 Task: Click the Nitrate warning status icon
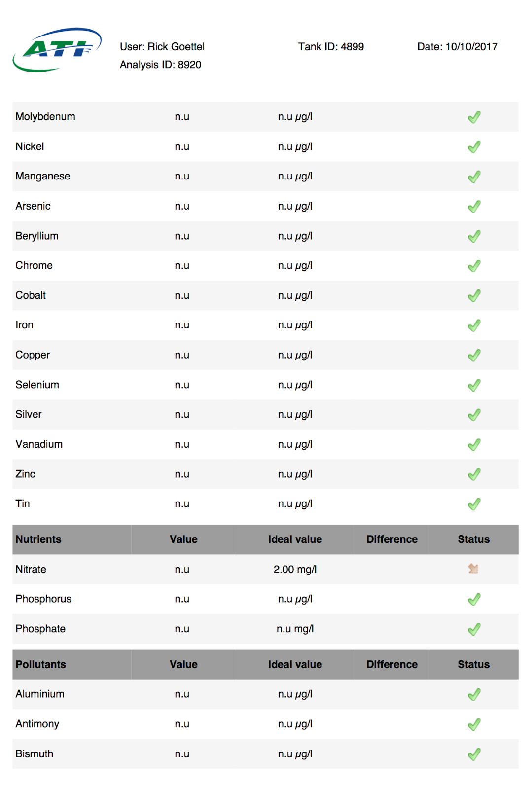point(473,569)
